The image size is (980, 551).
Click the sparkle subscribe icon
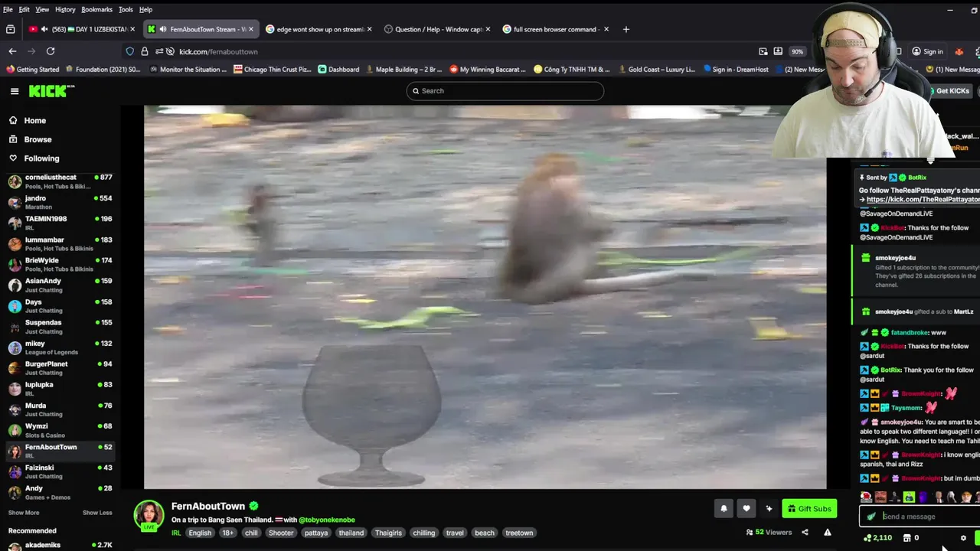[769, 508]
